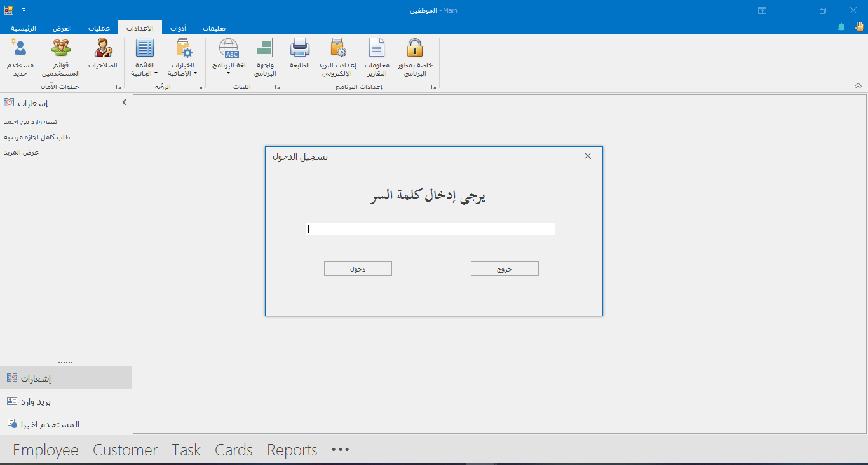Collapse the notifications side panel with chevron
Screen dimensions: 868x465
125,102
